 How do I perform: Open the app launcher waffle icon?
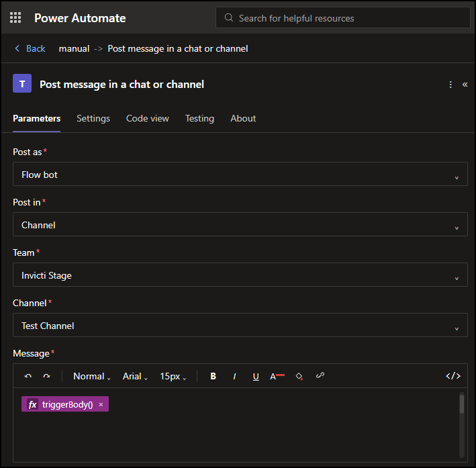[x=15, y=17]
